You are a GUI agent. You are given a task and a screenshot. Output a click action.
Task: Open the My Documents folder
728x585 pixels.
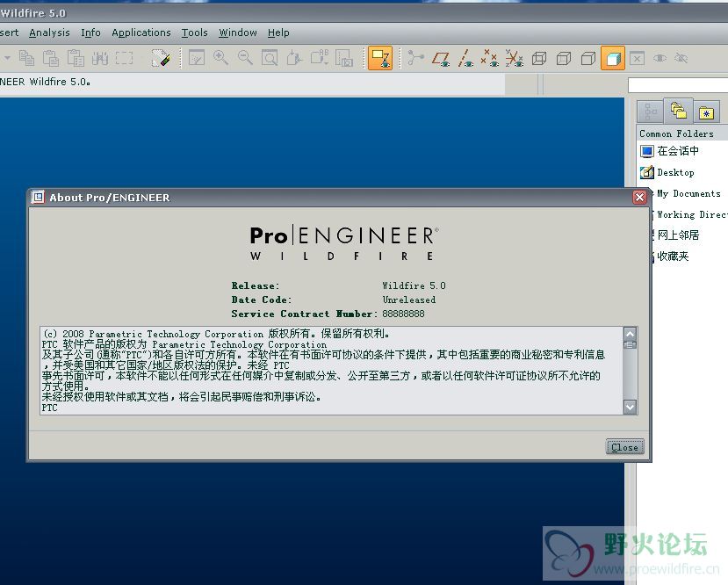[688, 193]
